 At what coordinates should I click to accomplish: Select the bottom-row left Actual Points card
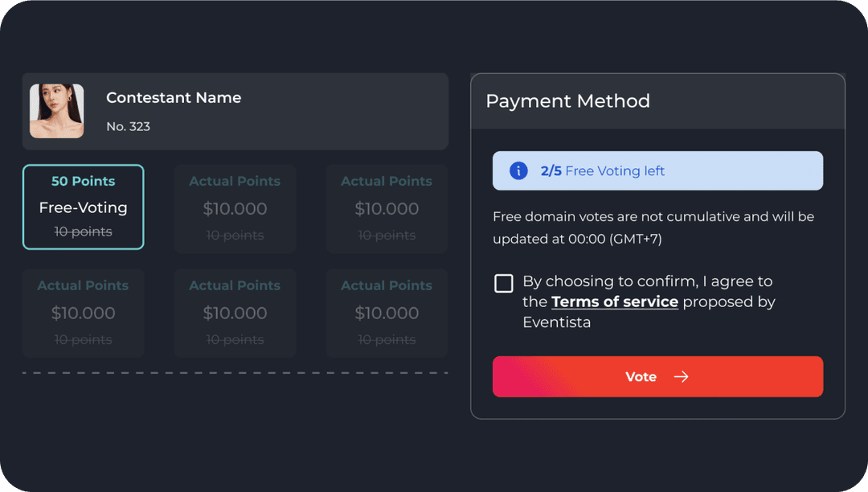pos(84,313)
